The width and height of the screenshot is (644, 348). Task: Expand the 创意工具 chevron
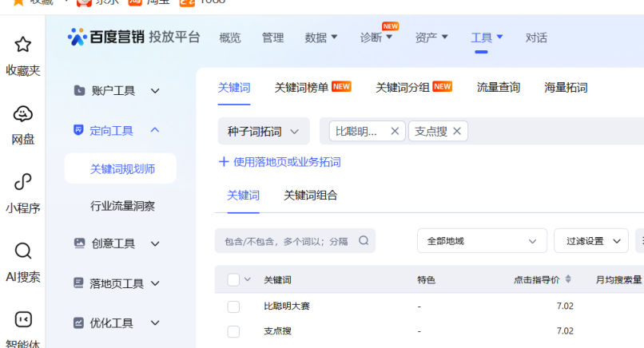(155, 243)
